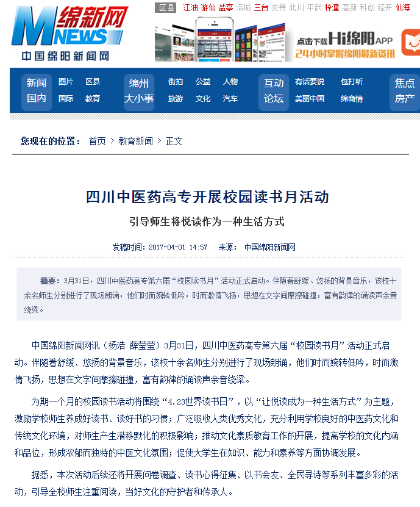This screenshot has height=507, width=420.
Task: Go to 教育新闻 in breadcrumb
Action: click(x=136, y=141)
